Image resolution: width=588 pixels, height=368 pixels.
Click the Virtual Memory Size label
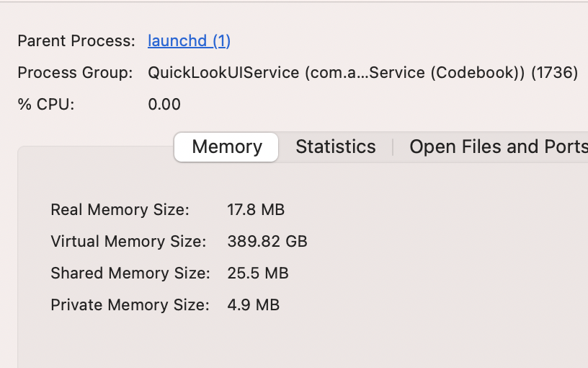pyautogui.click(x=128, y=242)
